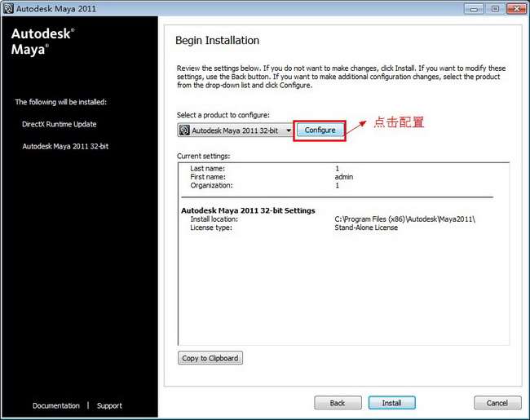Open the product selection dropdown

(x=235, y=130)
